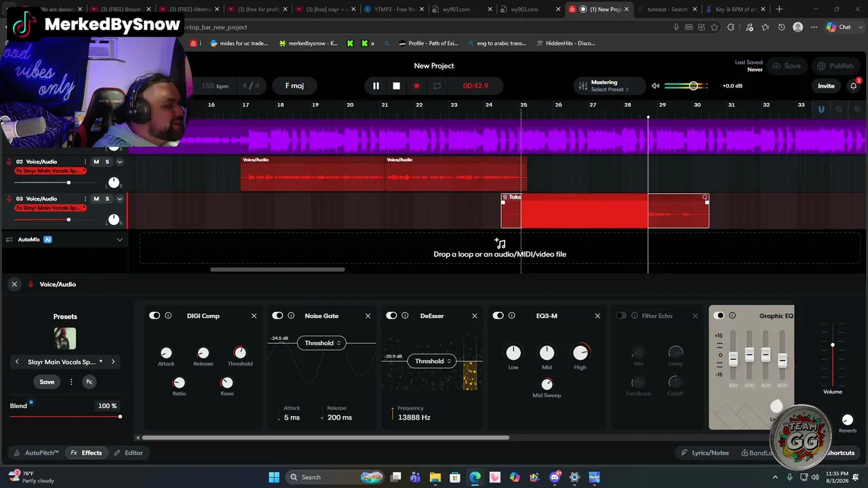The width and height of the screenshot is (868, 488).
Task: Switch to tunebat Search browser tab
Action: click(667, 9)
